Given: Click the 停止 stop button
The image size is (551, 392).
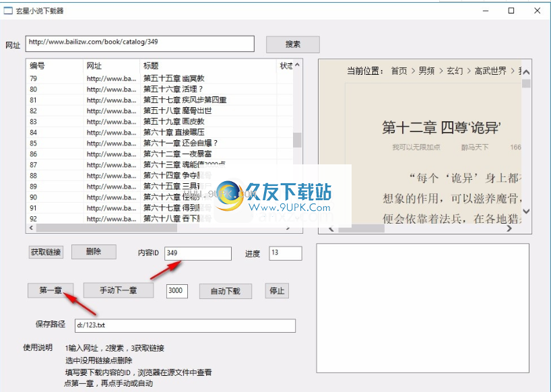Looking at the screenshot, I should (277, 291).
